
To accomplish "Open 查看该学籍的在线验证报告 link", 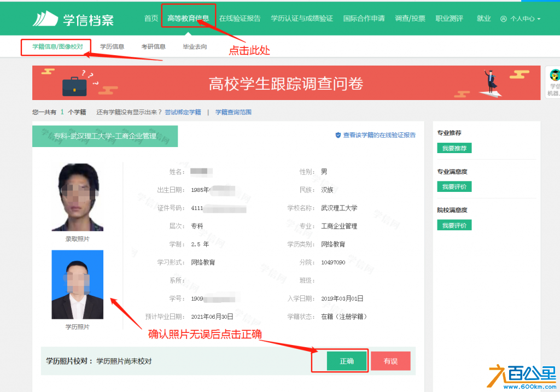I will tap(380, 135).
